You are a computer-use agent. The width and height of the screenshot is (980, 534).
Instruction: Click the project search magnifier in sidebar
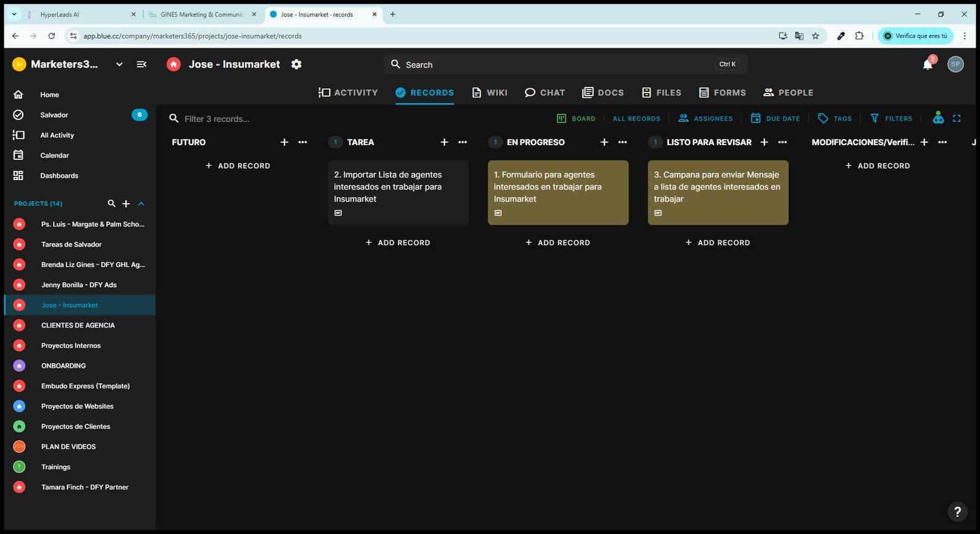pos(111,203)
